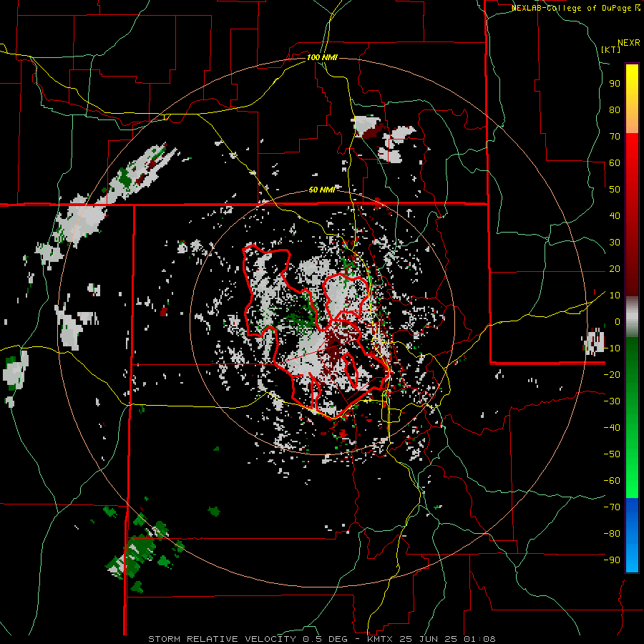This screenshot has width=644, height=644.
Task: Click the 50 NMI range ring label
Action: (x=322, y=190)
